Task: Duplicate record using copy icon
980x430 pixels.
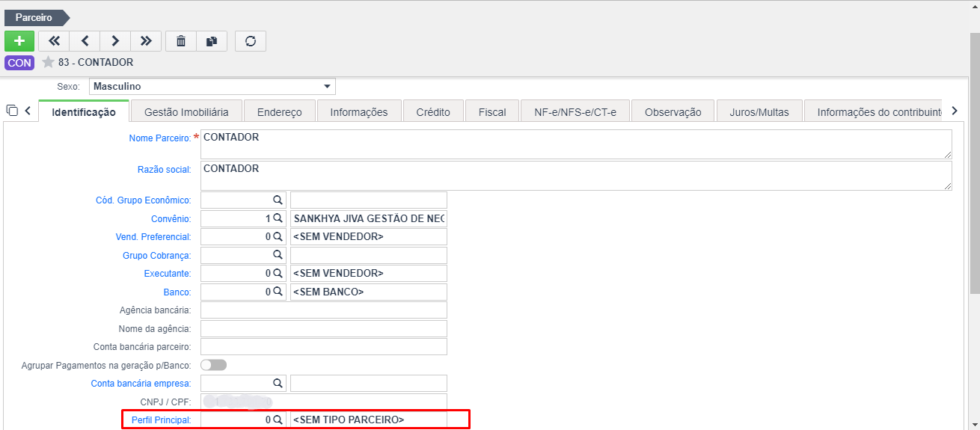Action: pos(212,40)
